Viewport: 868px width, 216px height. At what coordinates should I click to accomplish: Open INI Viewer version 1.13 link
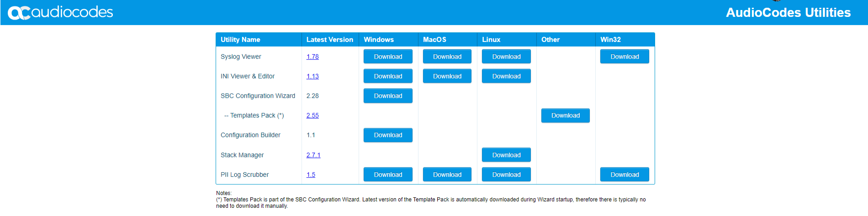(x=312, y=76)
